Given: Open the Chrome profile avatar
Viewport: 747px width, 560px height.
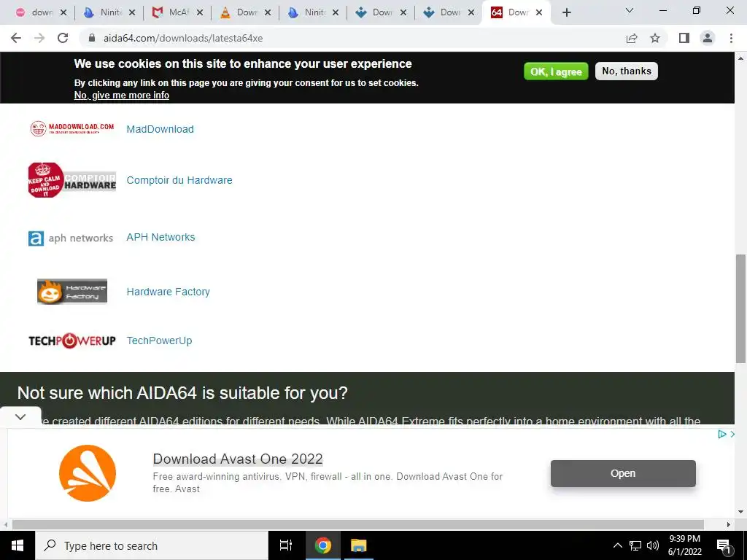Looking at the screenshot, I should [708, 38].
